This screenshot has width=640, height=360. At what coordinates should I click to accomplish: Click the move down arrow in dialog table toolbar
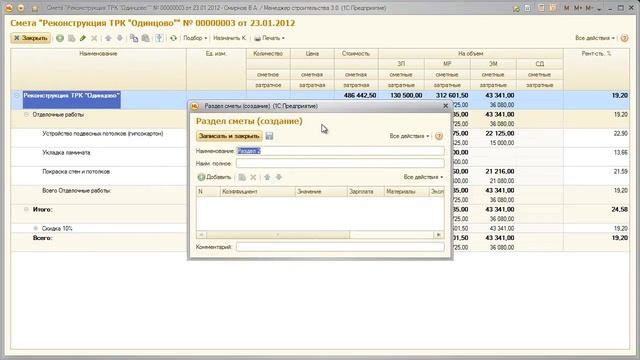(279, 177)
